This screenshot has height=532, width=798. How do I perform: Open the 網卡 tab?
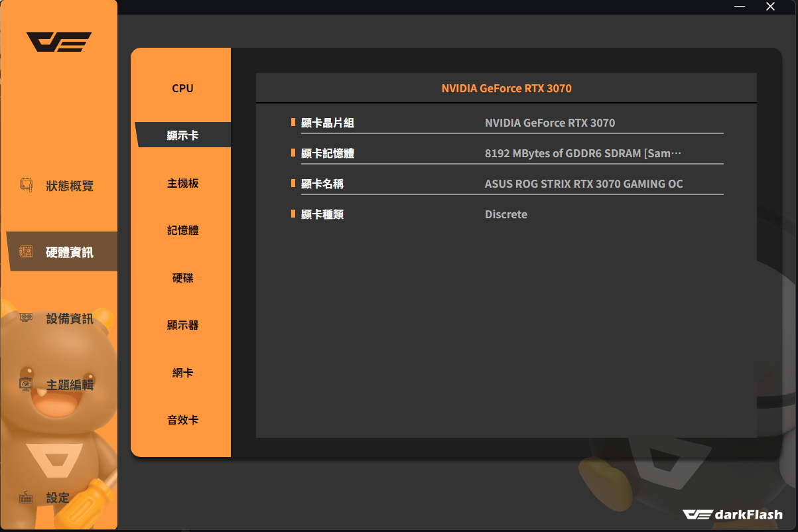[x=182, y=373]
